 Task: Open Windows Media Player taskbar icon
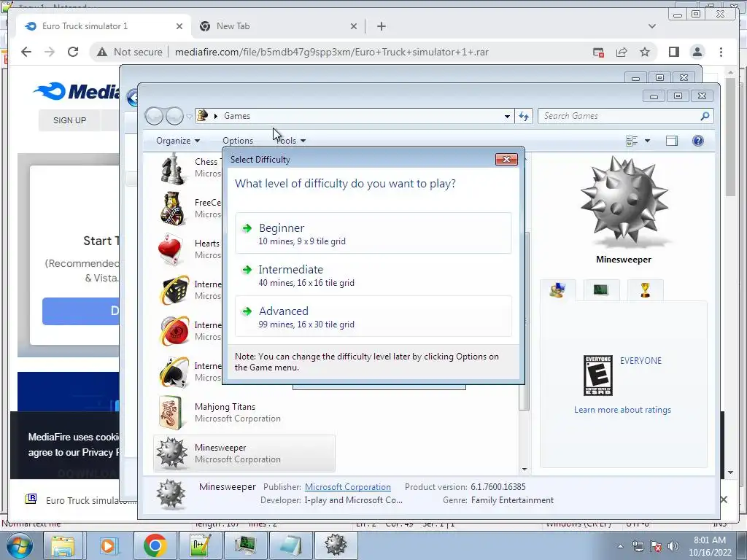tap(109, 545)
